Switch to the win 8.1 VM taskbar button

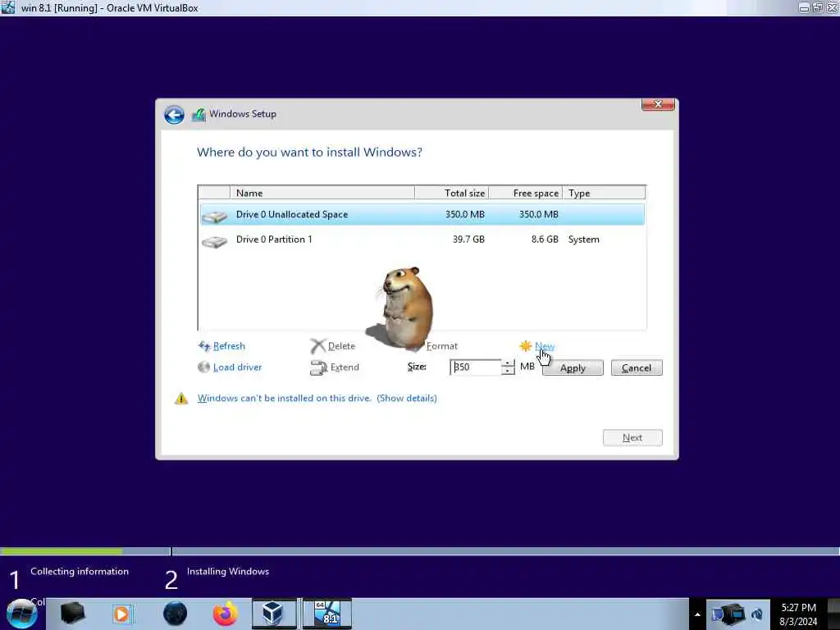pos(327,614)
